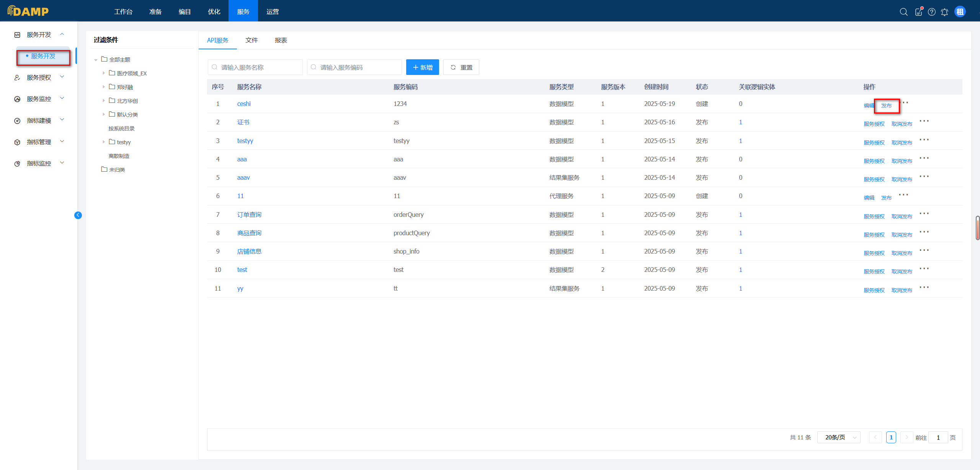Image resolution: width=980 pixels, height=470 pixels.
Task: Click the blue user avatar icon
Action: pyautogui.click(x=960, y=12)
